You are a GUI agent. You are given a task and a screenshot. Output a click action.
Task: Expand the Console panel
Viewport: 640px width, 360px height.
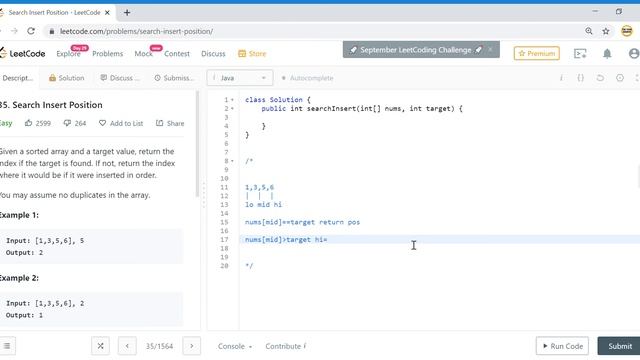(235, 346)
